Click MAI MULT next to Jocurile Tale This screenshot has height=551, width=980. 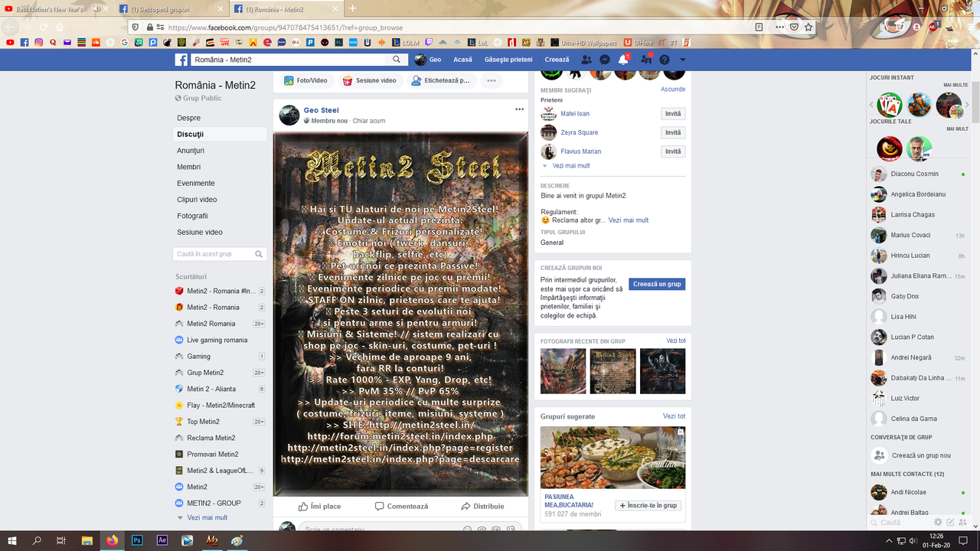957,129
